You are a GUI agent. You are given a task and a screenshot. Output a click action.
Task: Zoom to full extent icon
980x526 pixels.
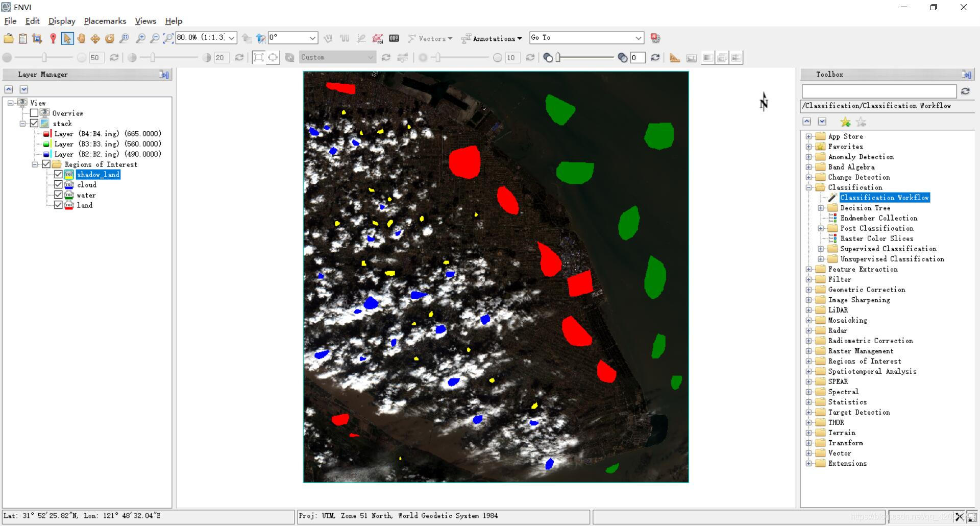168,38
